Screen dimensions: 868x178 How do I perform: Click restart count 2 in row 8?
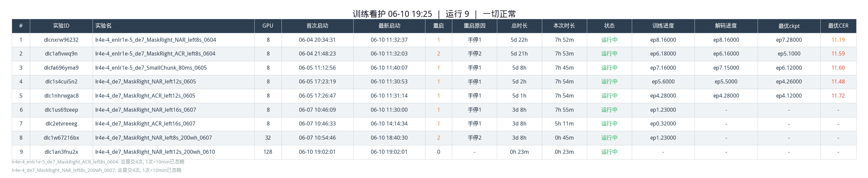(x=439, y=138)
